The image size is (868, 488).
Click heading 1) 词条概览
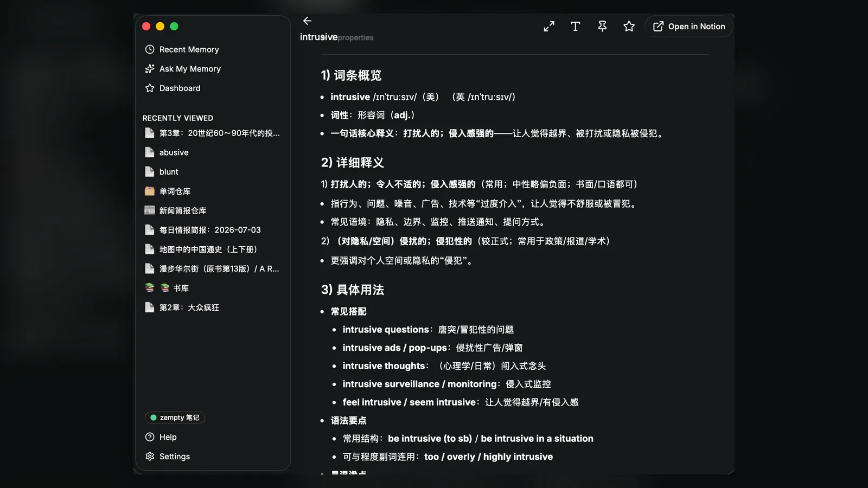(x=351, y=75)
